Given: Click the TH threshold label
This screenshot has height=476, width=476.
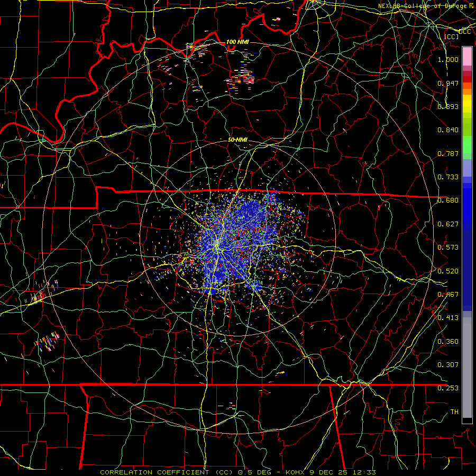Looking at the screenshot, I should pyautogui.click(x=454, y=411).
